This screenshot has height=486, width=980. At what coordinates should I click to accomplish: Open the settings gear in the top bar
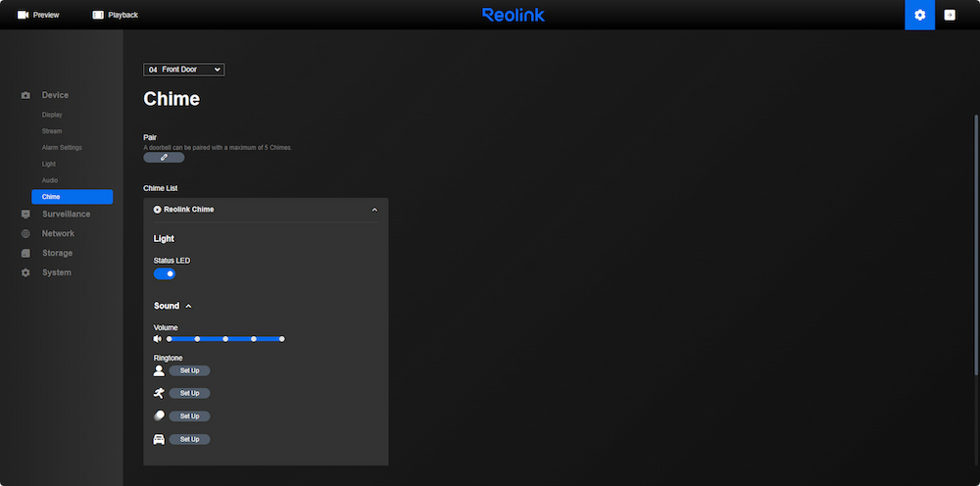coord(919,15)
